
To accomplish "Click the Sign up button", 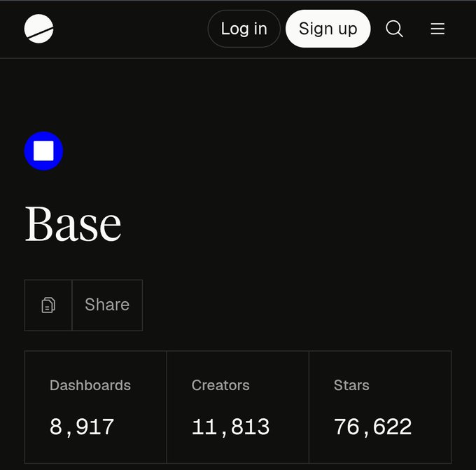I will click(x=328, y=29).
